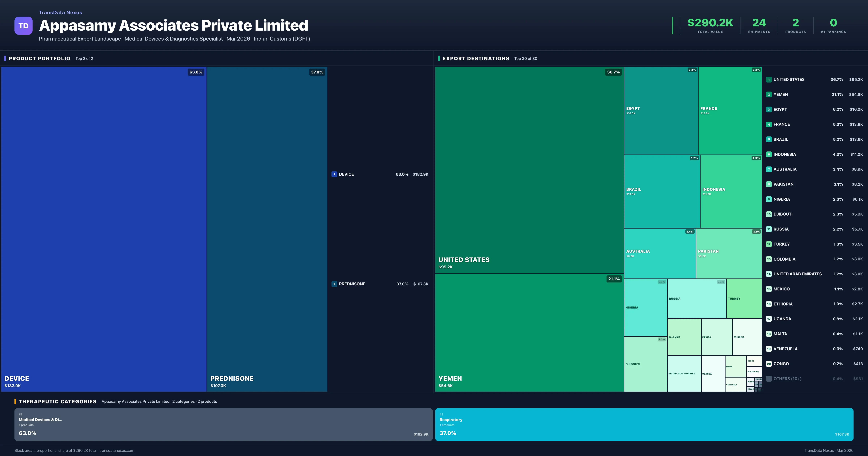Select the rank 10 badge beside DJIBOUTI
Image resolution: width=868 pixels, height=456 pixels.
(x=769, y=214)
